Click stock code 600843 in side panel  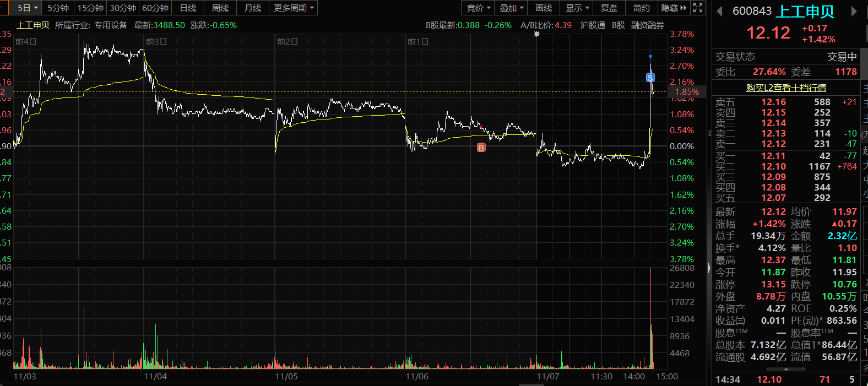(x=752, y=11)
